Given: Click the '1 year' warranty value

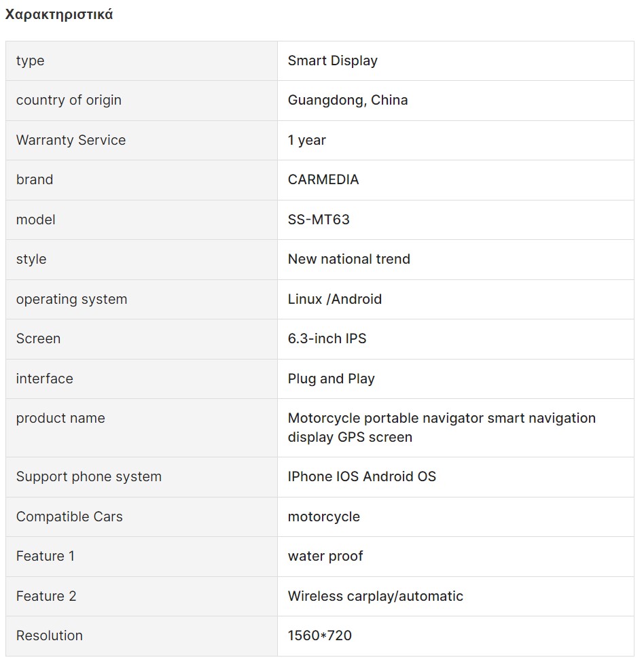Looking at the screenshot, I should click(x=306, y=140).
